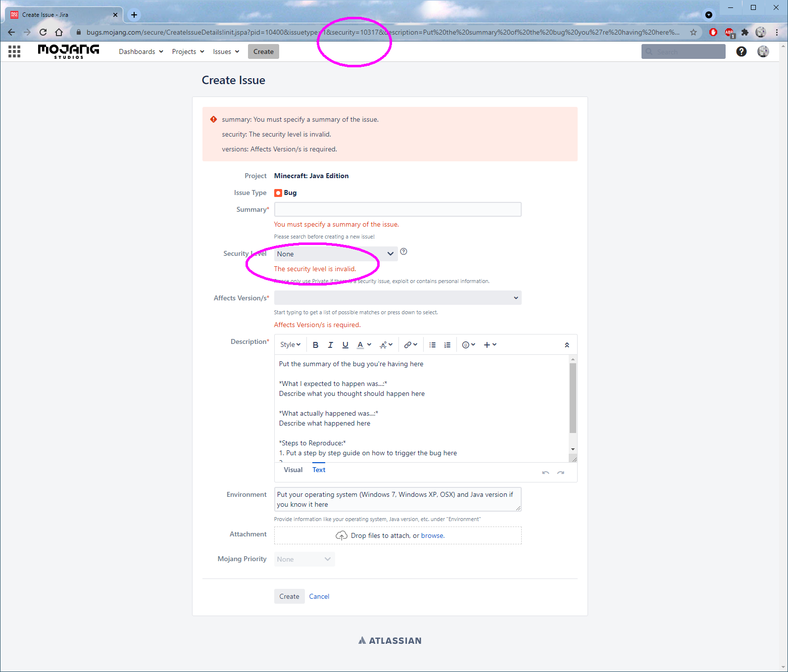Open the emoticon picker dropdown
Viewport: 788px width, 672px height.
coord(468,345)
